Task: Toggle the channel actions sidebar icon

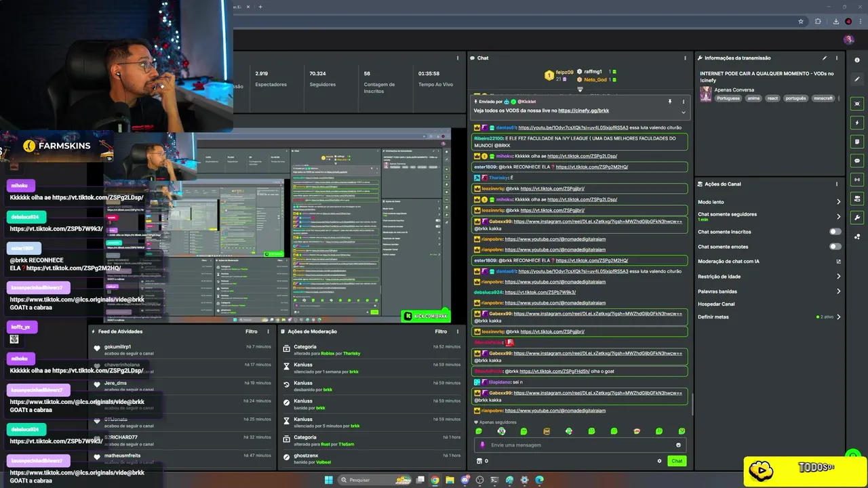Action: coord(858,199)
